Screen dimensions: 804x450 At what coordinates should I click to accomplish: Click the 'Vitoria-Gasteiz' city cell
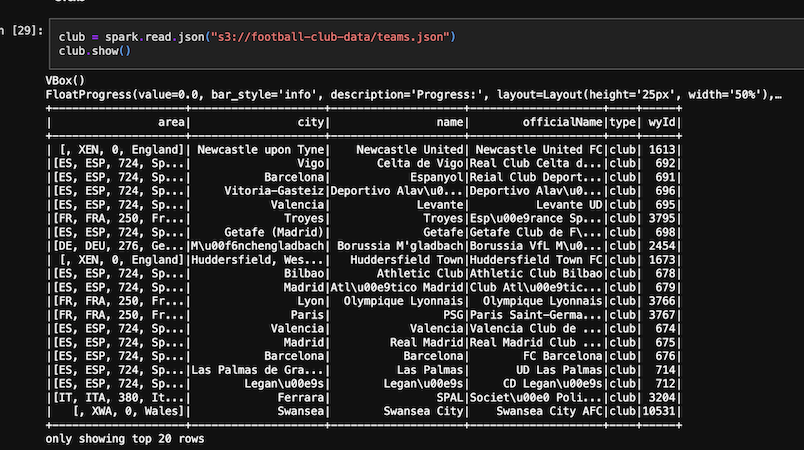coord(274,191)
